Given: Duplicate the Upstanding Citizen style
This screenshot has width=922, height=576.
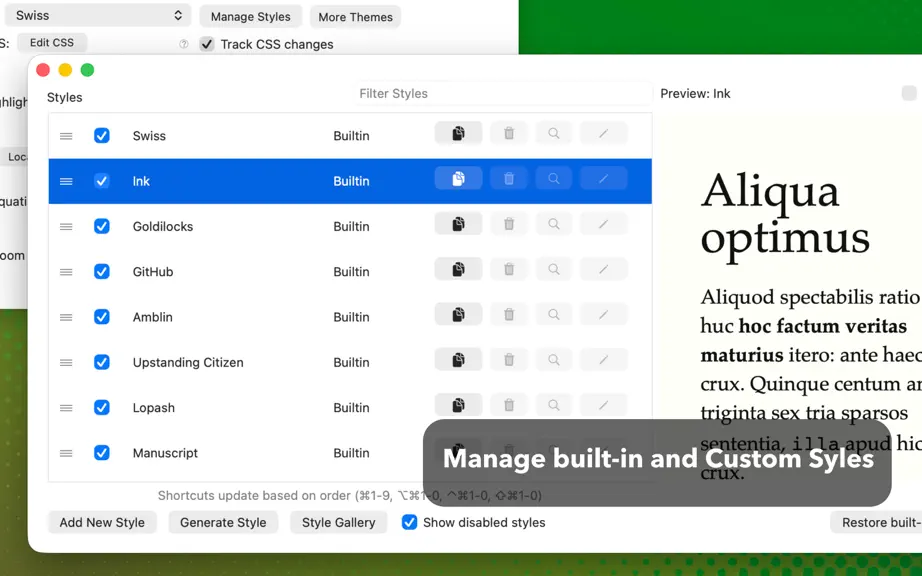Looking at the screenshot, I should (x=458, y=360).
